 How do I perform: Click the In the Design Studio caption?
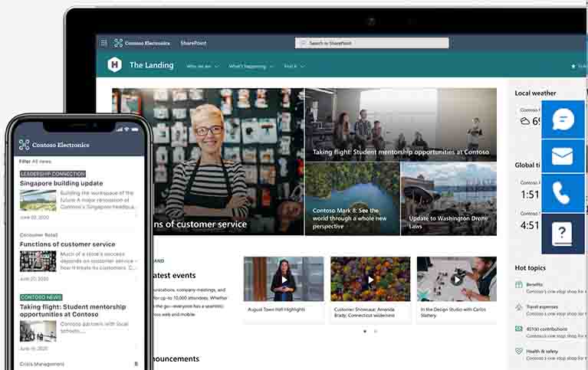453,313
